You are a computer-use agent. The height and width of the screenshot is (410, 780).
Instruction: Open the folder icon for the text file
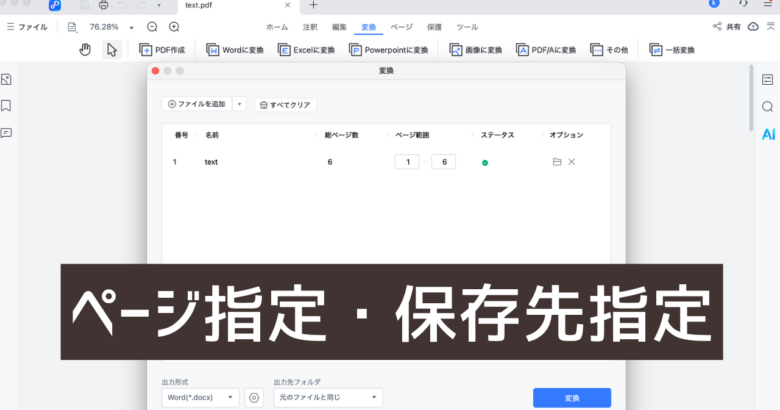[x=557, y=161]
